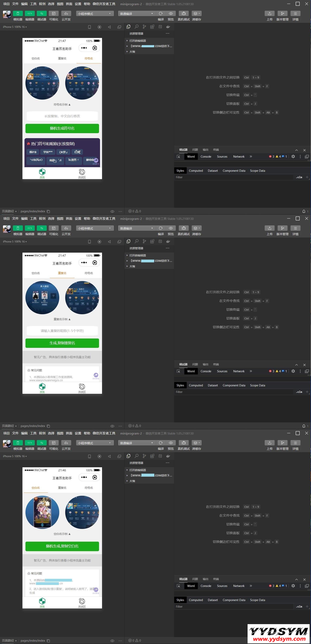Click the 请输入重复的昵称 input field
This screenshot has height=644, width=311.
coord(62,331)
